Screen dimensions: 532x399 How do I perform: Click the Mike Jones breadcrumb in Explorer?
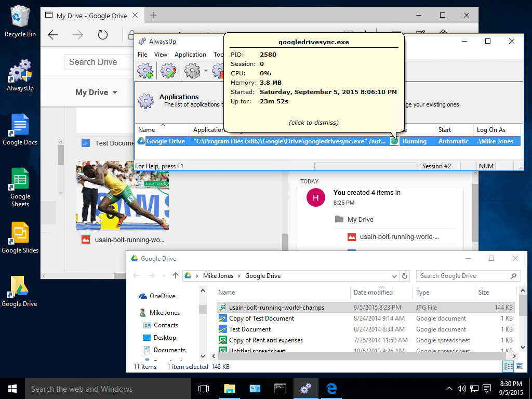(x=218, y=276)
